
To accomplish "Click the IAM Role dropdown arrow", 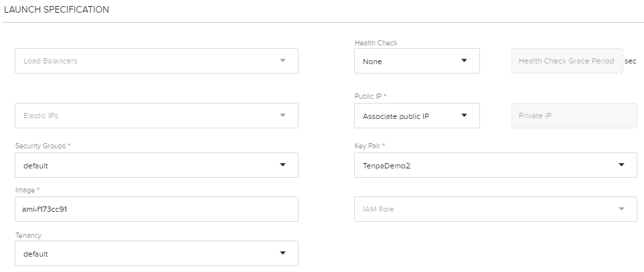I will [621, 209].
